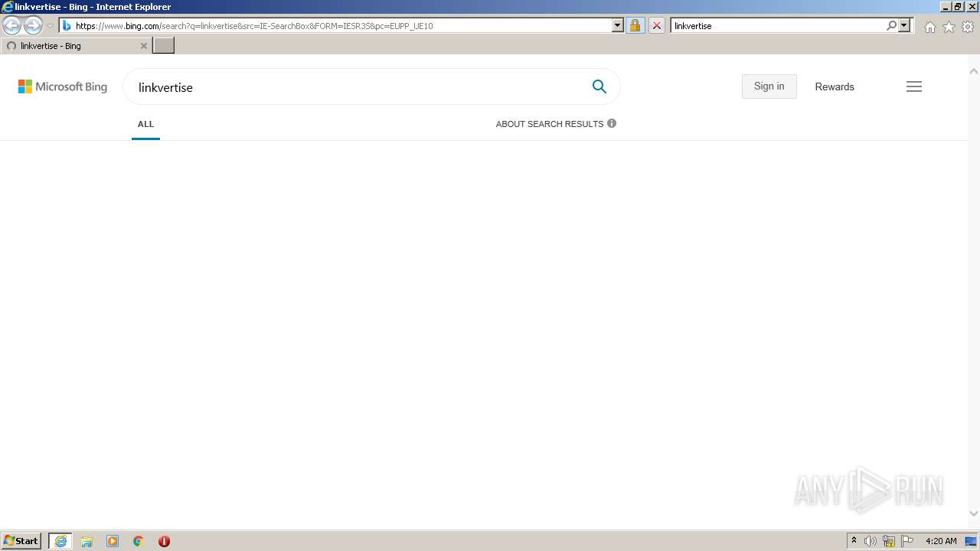Open File Explorer folder taskbar icon
This screenshot has width=980, height=551.
pos(87,541)
